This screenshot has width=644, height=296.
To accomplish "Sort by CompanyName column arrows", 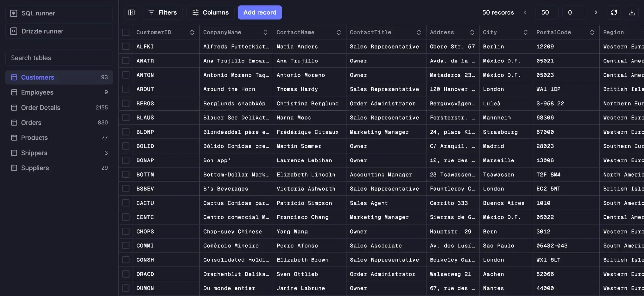I will [265, 32].
